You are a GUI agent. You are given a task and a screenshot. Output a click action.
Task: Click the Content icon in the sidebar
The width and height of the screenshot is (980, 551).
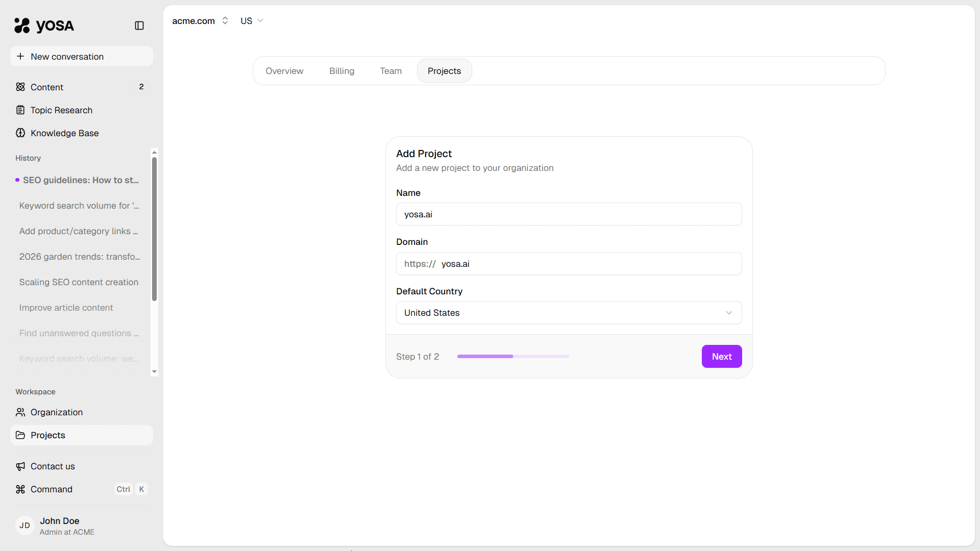(20, 87)
